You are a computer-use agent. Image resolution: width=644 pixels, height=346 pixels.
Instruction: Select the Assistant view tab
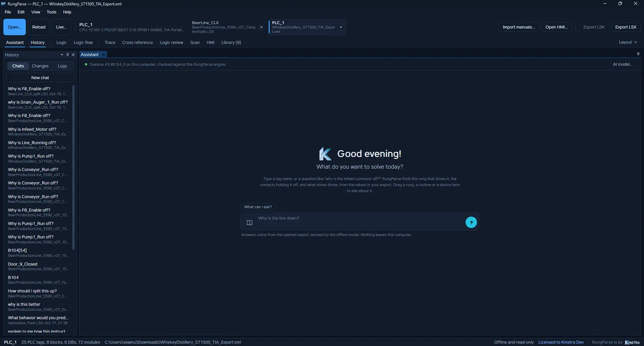(x=15, y=43)
